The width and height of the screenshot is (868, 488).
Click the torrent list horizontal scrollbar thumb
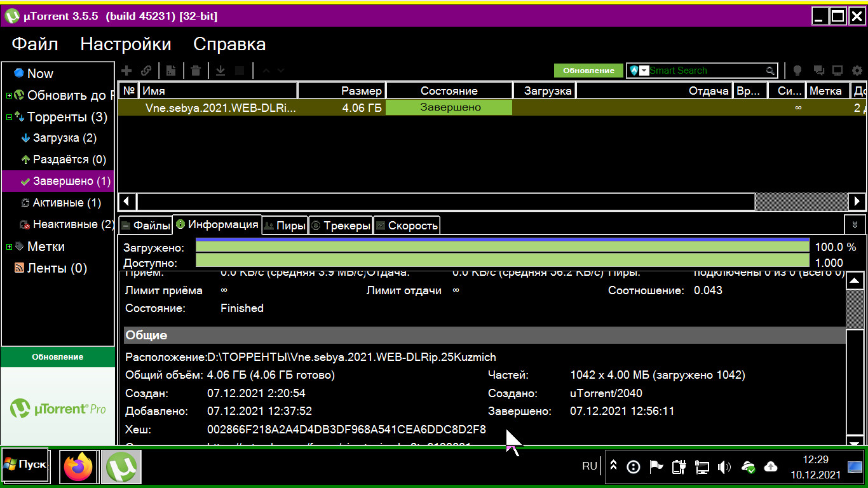(445, 201)
